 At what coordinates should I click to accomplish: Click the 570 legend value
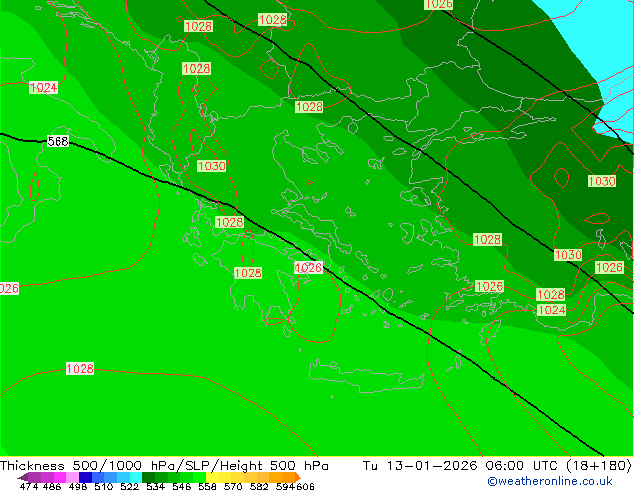coord(233,486)
